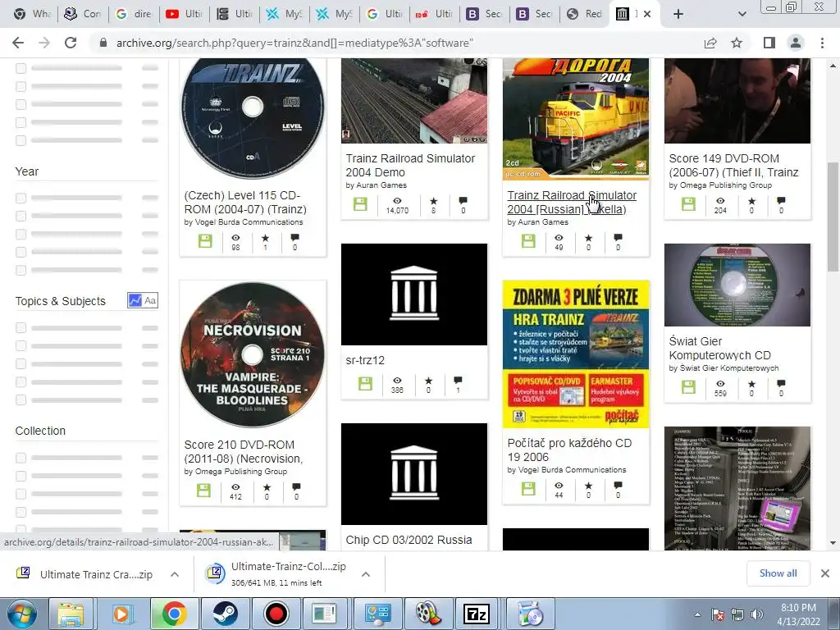
Task: Open the volume slider from system tray
Action: coord(756,614)
